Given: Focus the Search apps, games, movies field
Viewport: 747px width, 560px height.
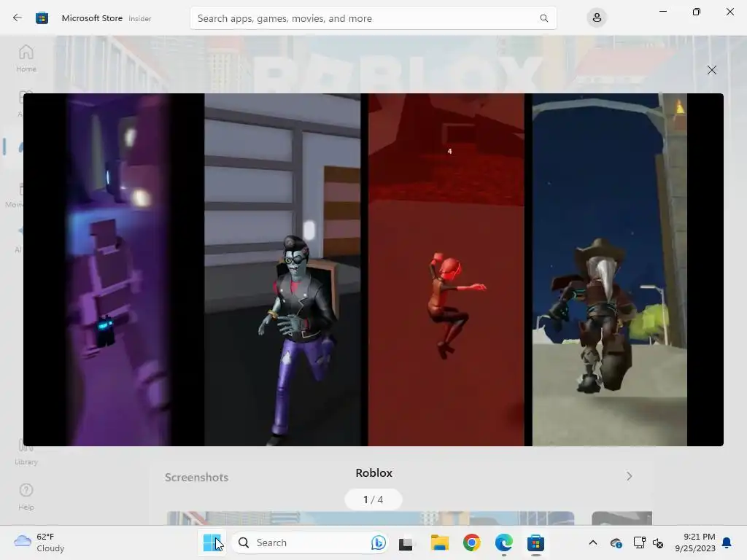Looking at the screenshot, I should (x=373, y=18).
